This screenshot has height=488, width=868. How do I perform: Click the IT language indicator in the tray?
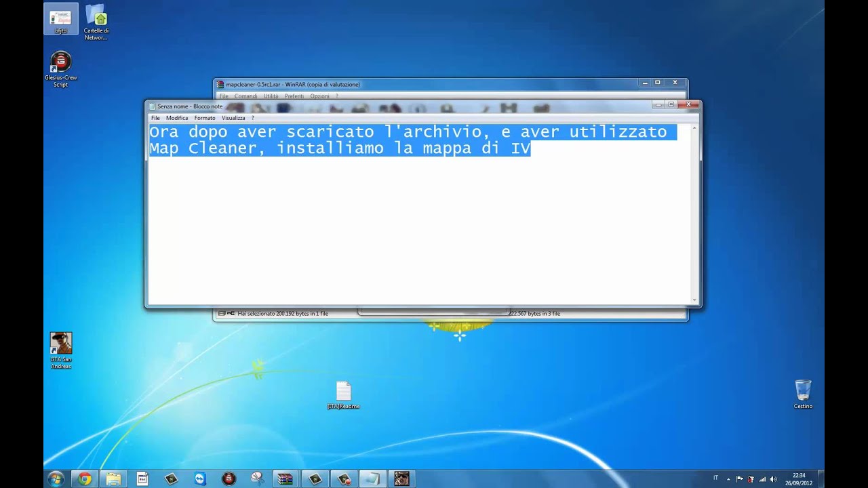pos(715,478)
